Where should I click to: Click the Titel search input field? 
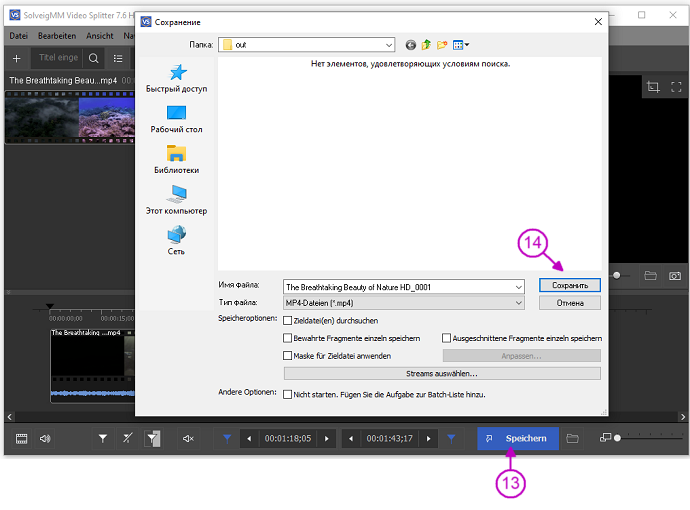[58, 58]
